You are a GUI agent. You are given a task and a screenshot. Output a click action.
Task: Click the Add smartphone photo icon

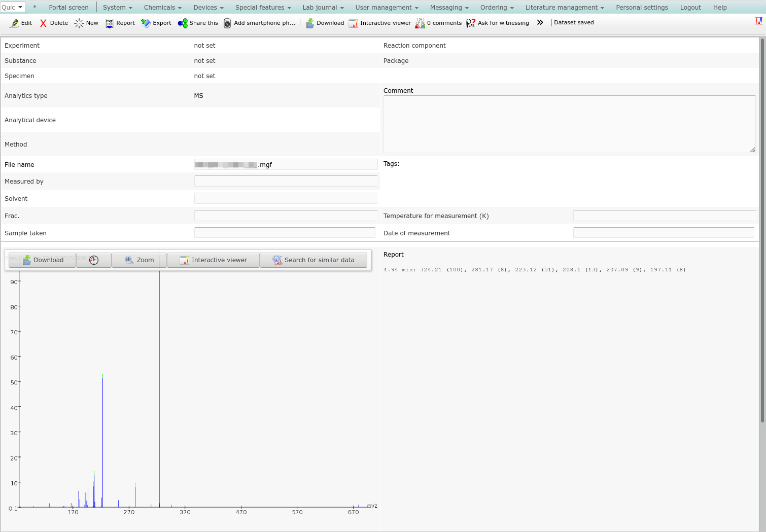click(x=227, y=23)
